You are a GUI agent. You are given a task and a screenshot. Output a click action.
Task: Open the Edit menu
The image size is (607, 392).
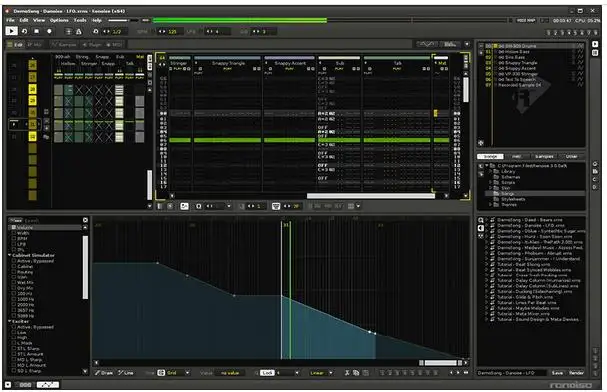click(x=24, y=20)
